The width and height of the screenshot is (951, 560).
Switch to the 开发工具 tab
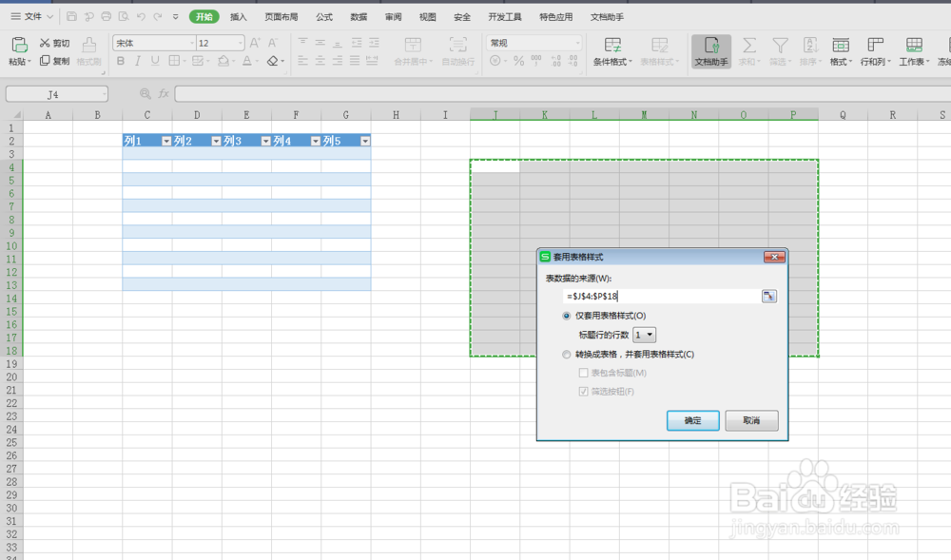[505, 17]
